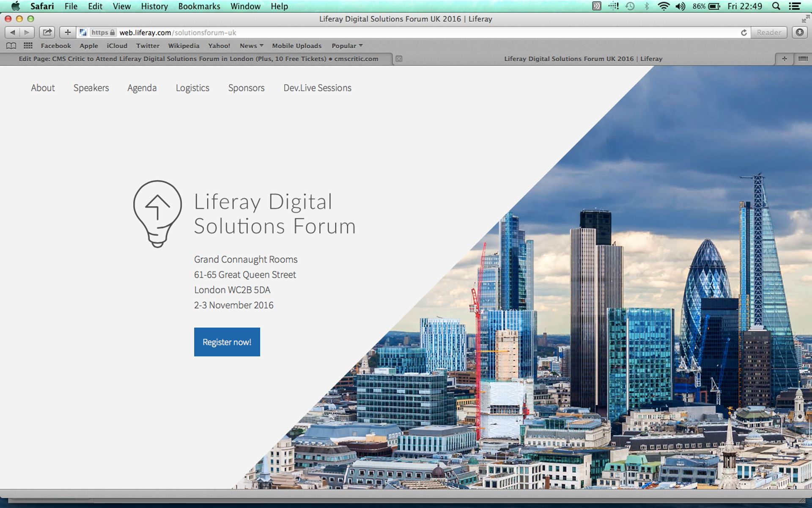This screenshot has width=812, height=508.
Task: Open the Wi-Fi status menu
Action: [664, 6]
